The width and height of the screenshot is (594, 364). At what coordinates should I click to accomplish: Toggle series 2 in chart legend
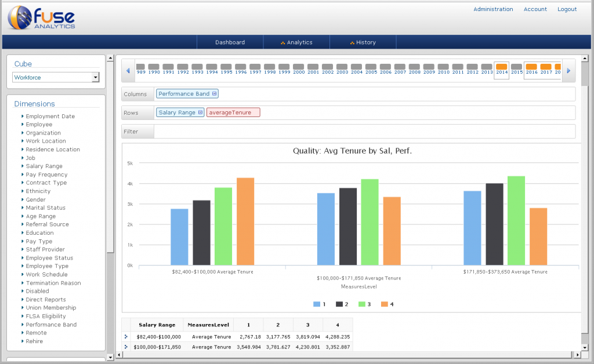pyautogui.click(x=342, y=304)
